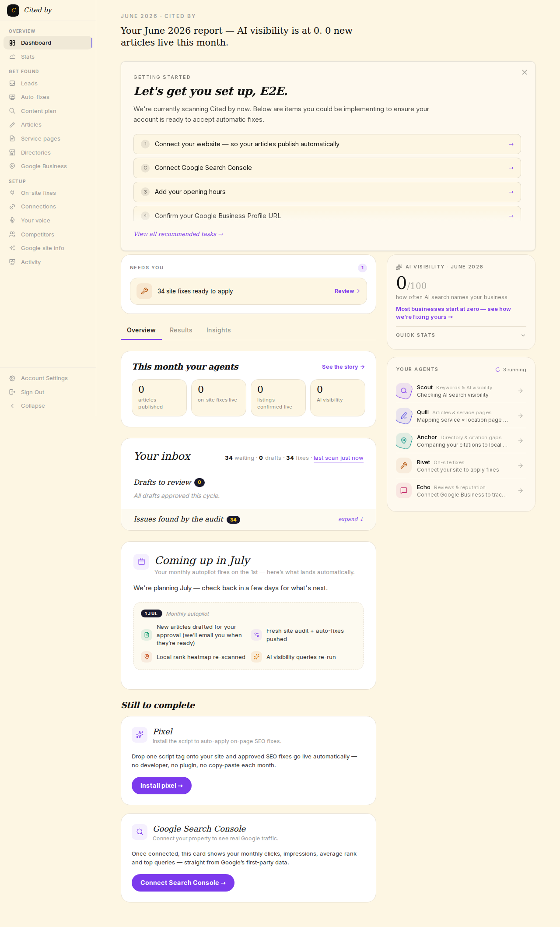
Task: Click the Coming up in July calendar icon
Action: (141, 562)
